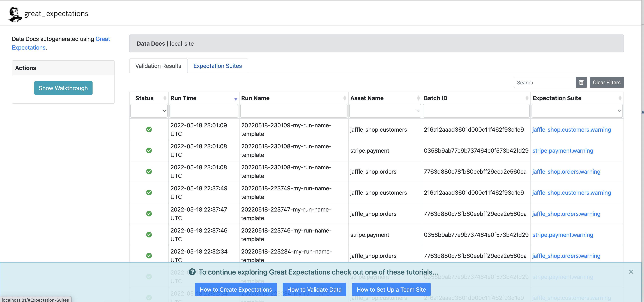Open the first jaffle_shop.customers.warning suite link
This screenshot has height=302, width=644.
coord(572,129)
